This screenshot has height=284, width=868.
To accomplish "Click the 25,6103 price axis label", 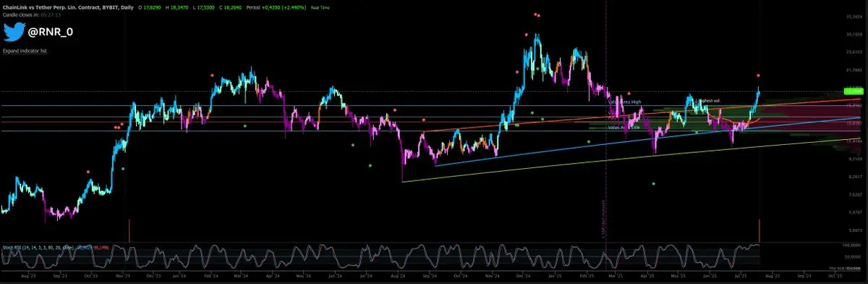I will click(x=854, y=52).
